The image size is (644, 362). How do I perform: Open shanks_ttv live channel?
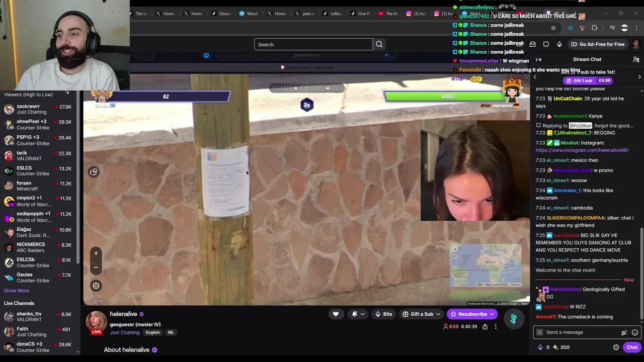[39, 316]
